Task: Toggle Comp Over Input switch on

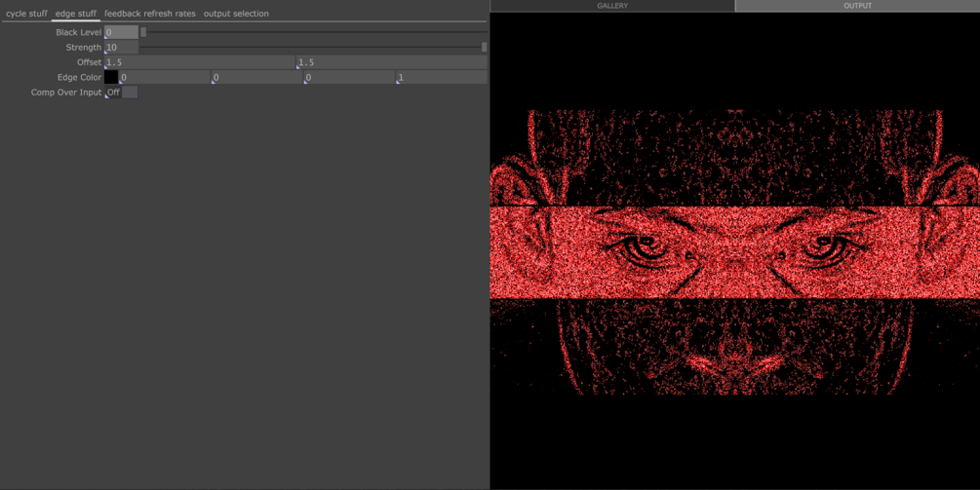Action: pos(121,93)
